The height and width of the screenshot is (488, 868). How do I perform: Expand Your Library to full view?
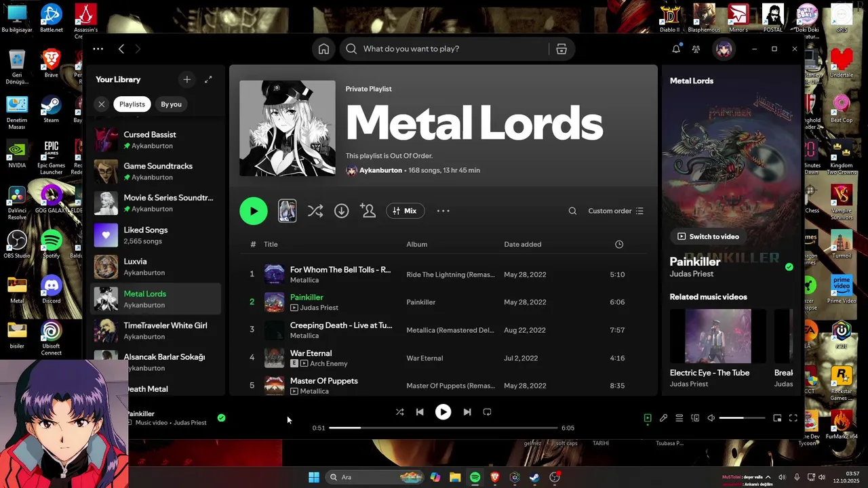coord(208,79)
